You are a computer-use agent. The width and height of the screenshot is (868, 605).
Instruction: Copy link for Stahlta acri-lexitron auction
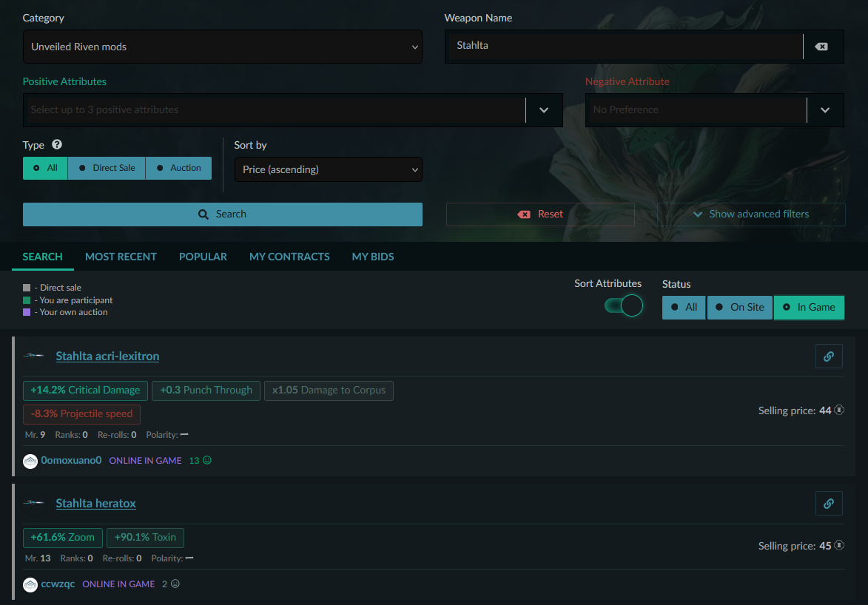pos(829,356)
